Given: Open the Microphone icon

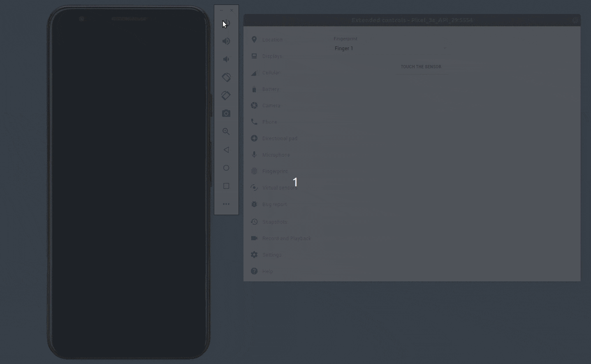Looking at the screenshot, I should pos(254,155).
